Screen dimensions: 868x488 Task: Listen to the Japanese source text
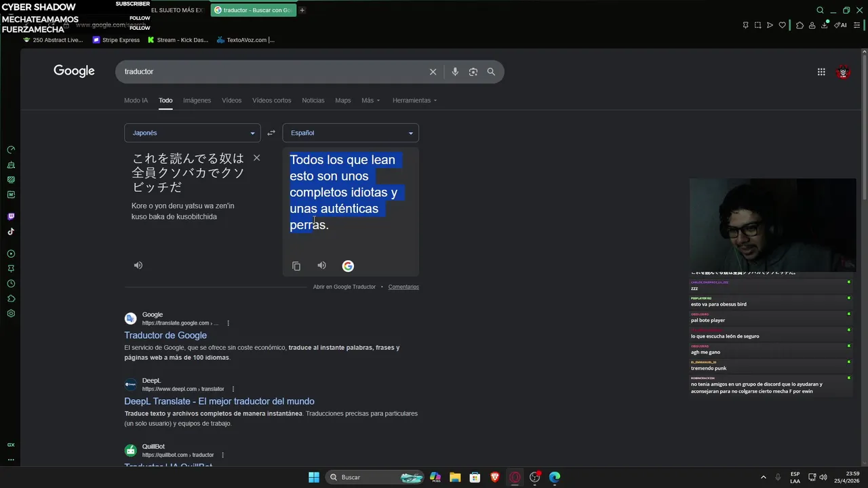coord(138,265)
